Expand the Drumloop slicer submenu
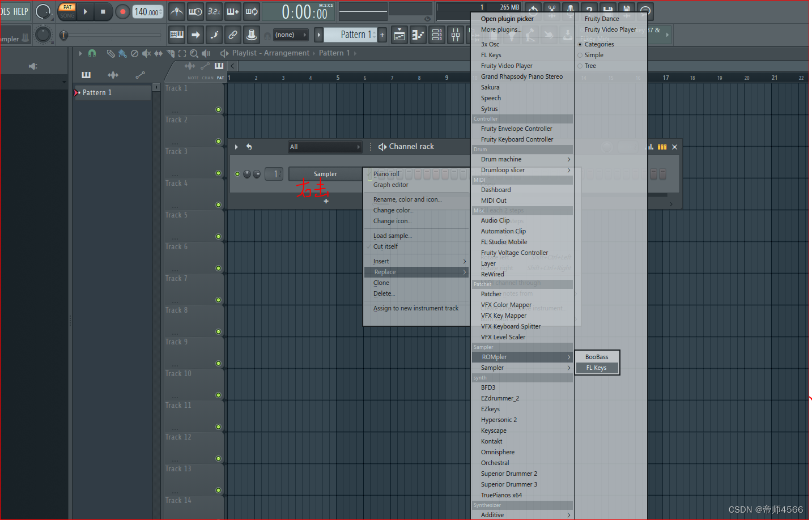 pos(522,170)
